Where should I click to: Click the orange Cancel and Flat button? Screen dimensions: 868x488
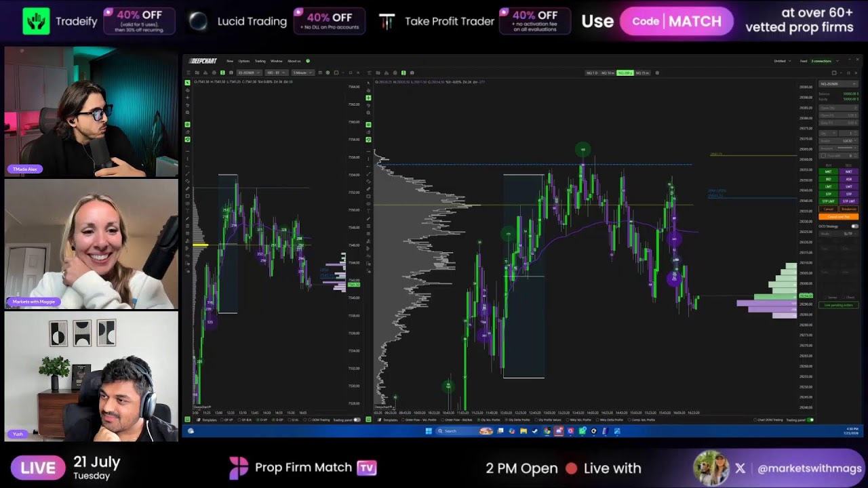coord(839,217)
